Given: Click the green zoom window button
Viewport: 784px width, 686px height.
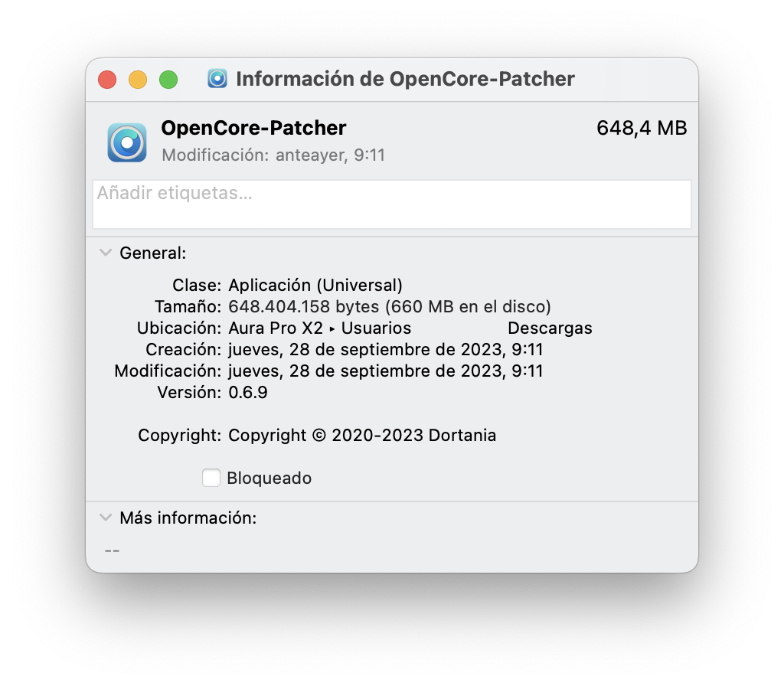Looking at the screenshot, I should coord(168,79).
